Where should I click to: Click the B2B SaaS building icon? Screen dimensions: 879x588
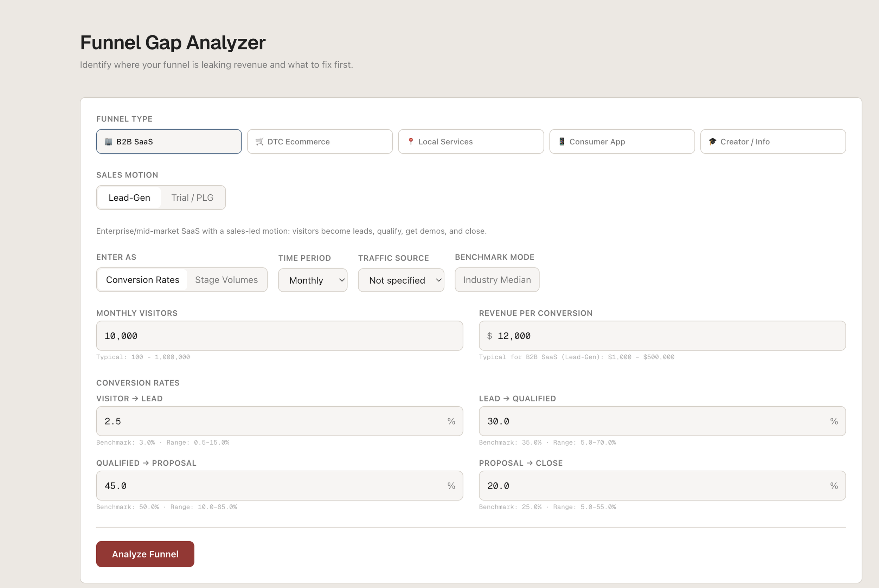108,142
